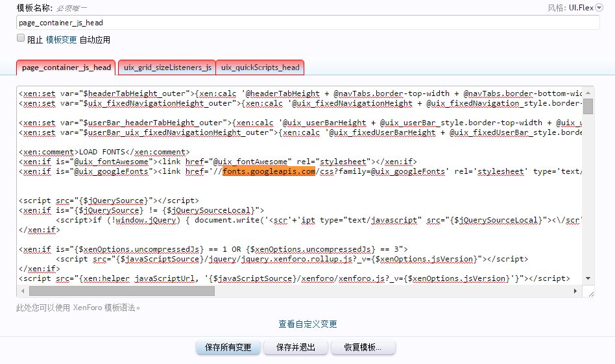This screenshot has width=615, height=364.
Task: Switch to the page_container_js_head tab
Action: point(66,67)
